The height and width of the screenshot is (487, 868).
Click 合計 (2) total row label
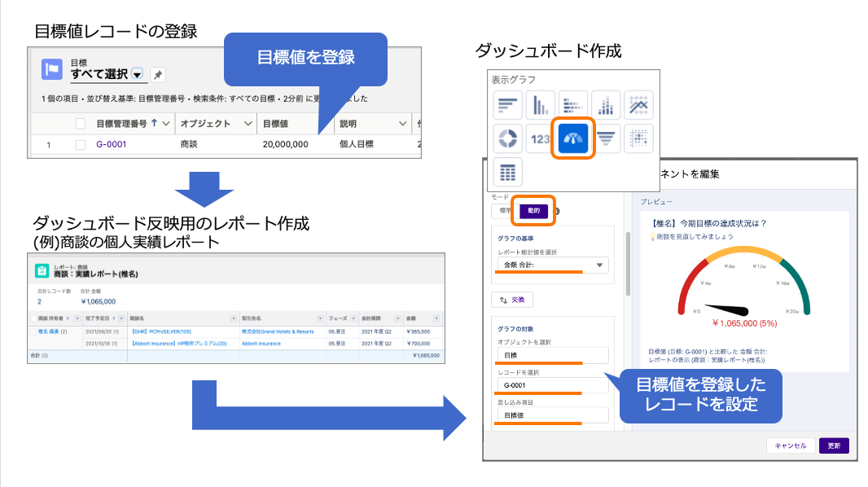click(x=39, y=355)
